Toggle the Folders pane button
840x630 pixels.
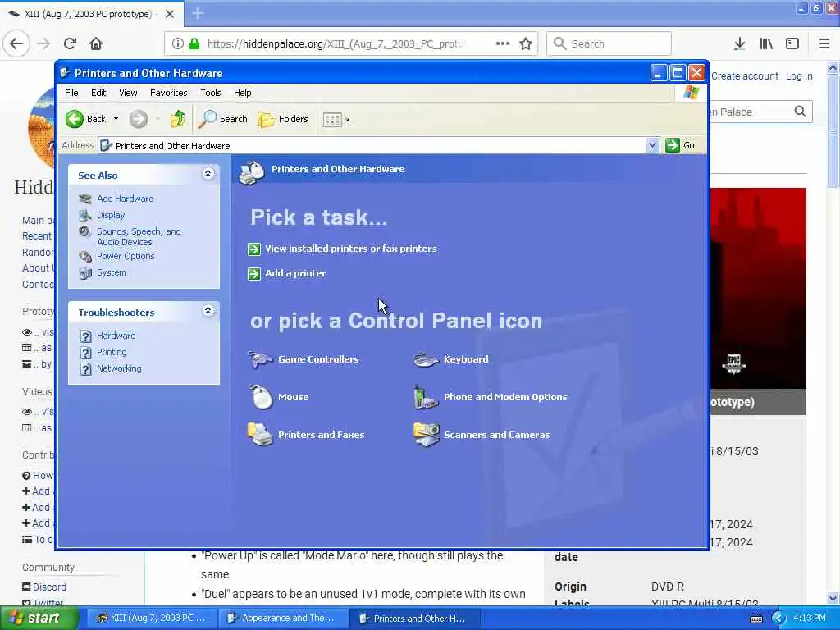(x=283, y=119)
